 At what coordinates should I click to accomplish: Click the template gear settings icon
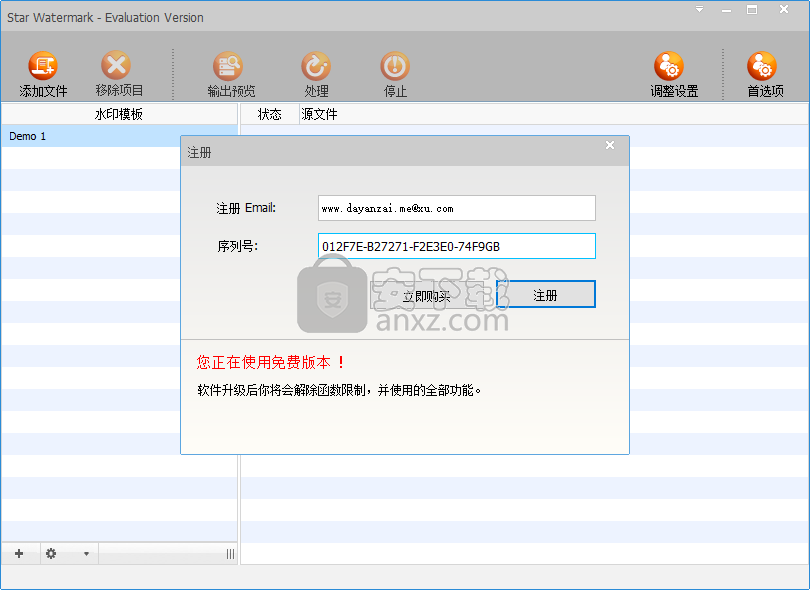[x=51, y=554]
